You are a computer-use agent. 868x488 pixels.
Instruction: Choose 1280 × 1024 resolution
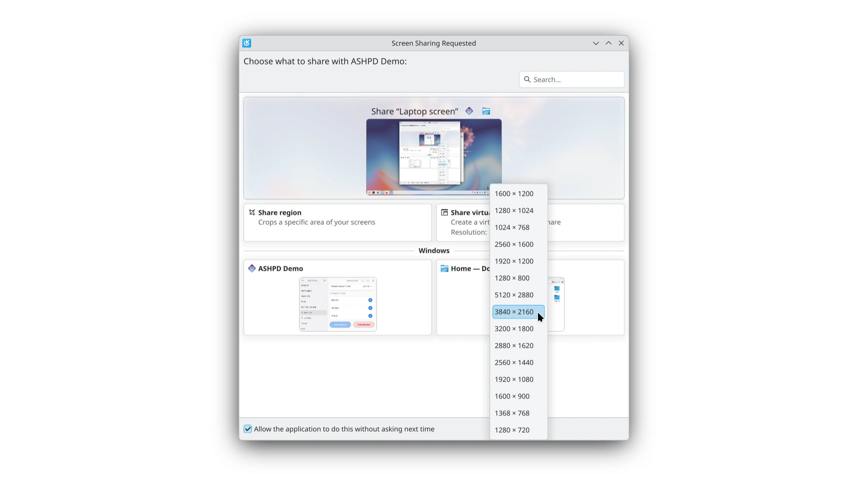[x=518, y=211]
